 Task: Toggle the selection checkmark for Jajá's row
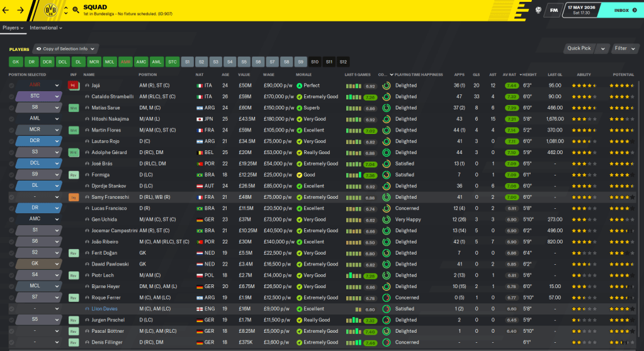click(x=11, y=86)
